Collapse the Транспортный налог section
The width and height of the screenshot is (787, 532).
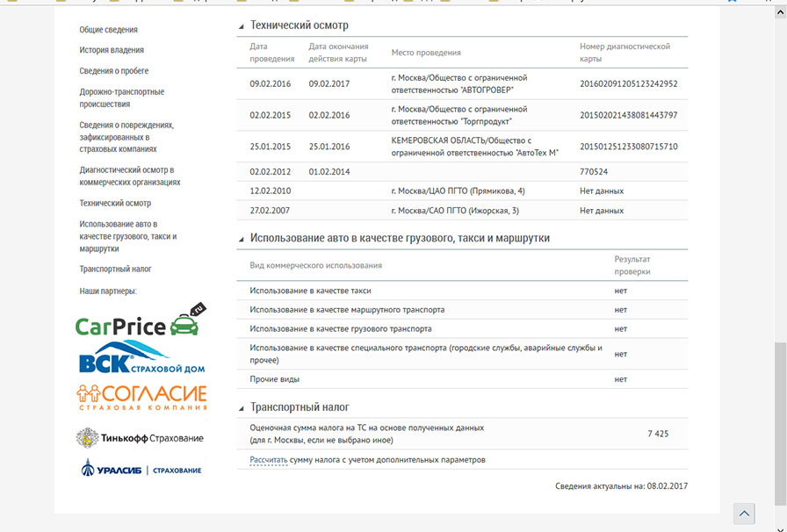[x=242, y=408]
